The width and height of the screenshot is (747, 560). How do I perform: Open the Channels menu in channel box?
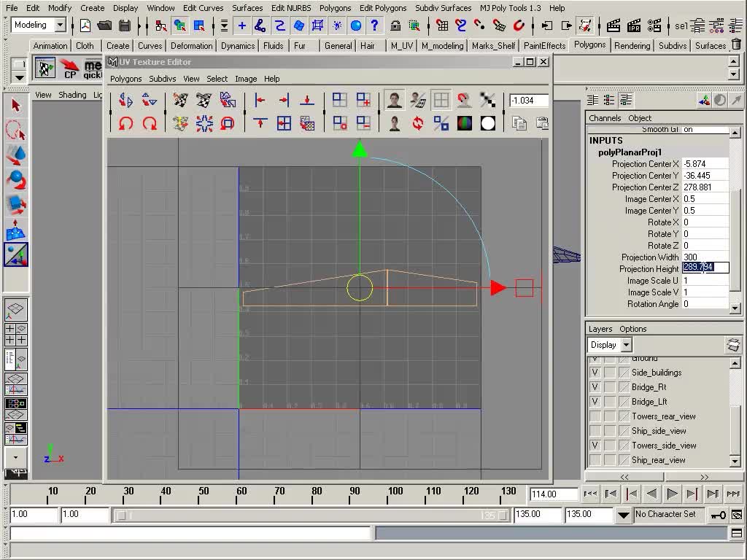[x=605, y=118]
